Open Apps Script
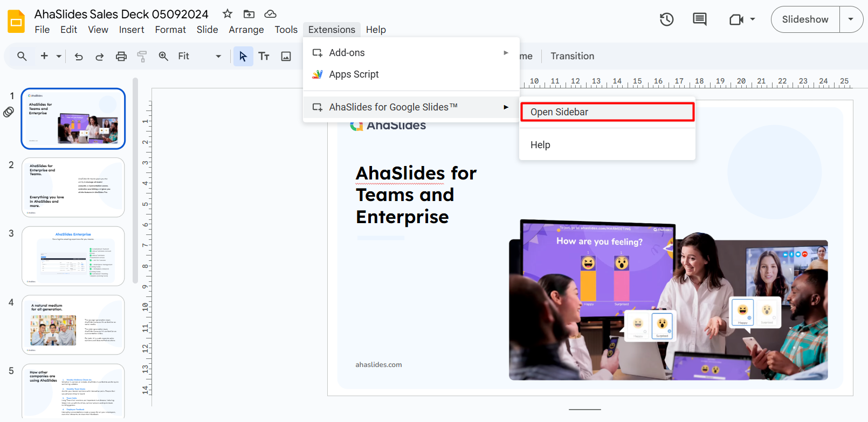Viewport: 868px width, 422px height. coord(411,74)
